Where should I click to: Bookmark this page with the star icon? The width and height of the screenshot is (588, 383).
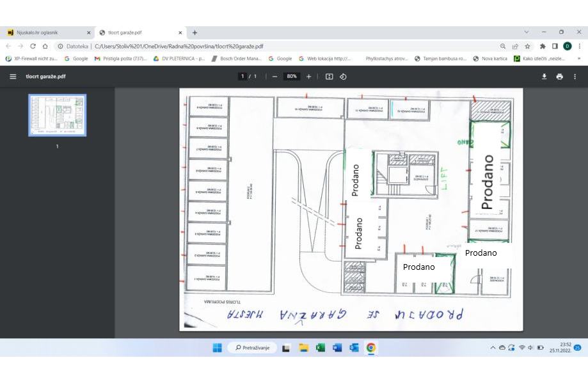coord(527,46)
